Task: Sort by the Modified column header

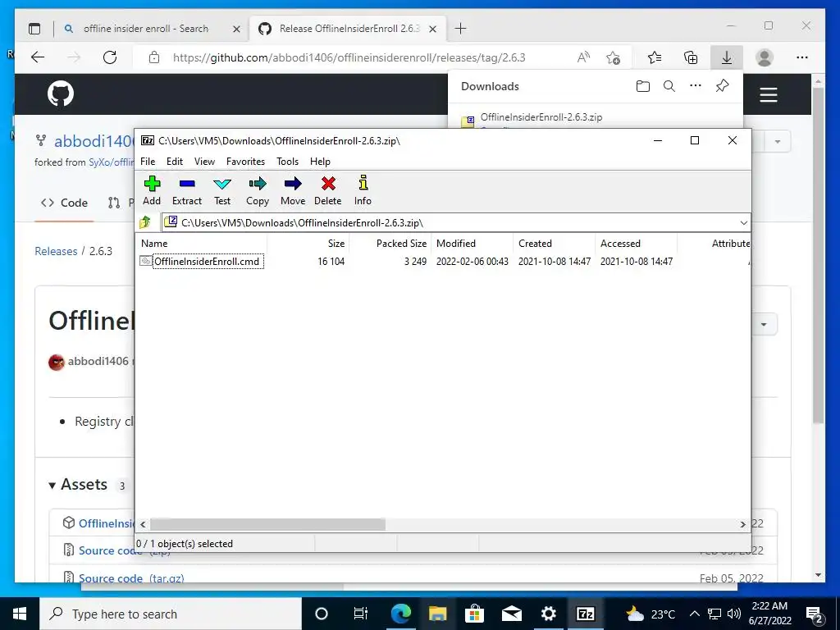Action: [472, 243]
